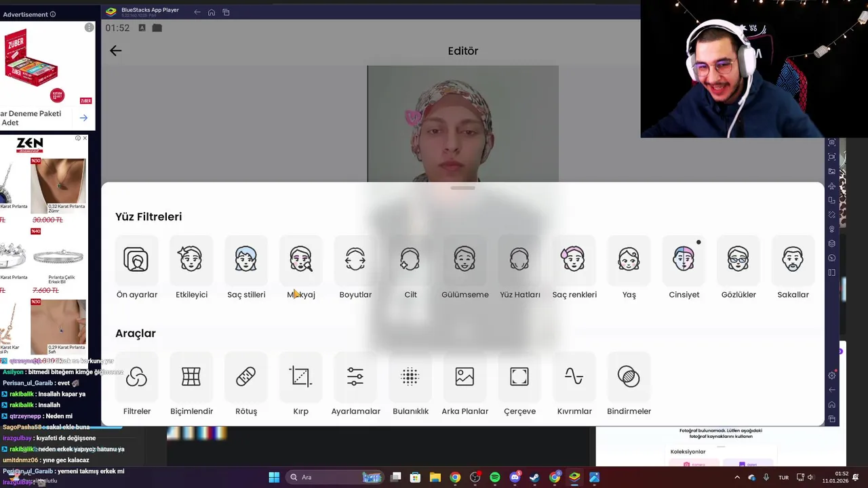Select the Kıvrımlar curves tool

pos(574,384)
